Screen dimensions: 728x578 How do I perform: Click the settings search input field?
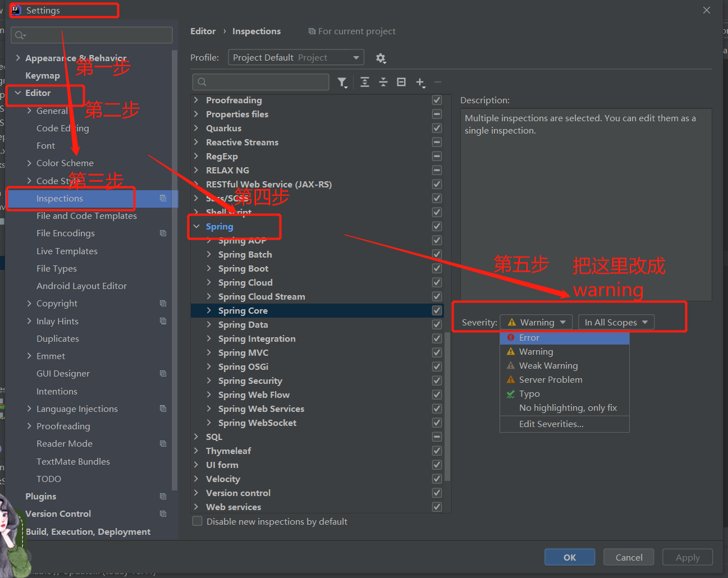click(91, 35)
